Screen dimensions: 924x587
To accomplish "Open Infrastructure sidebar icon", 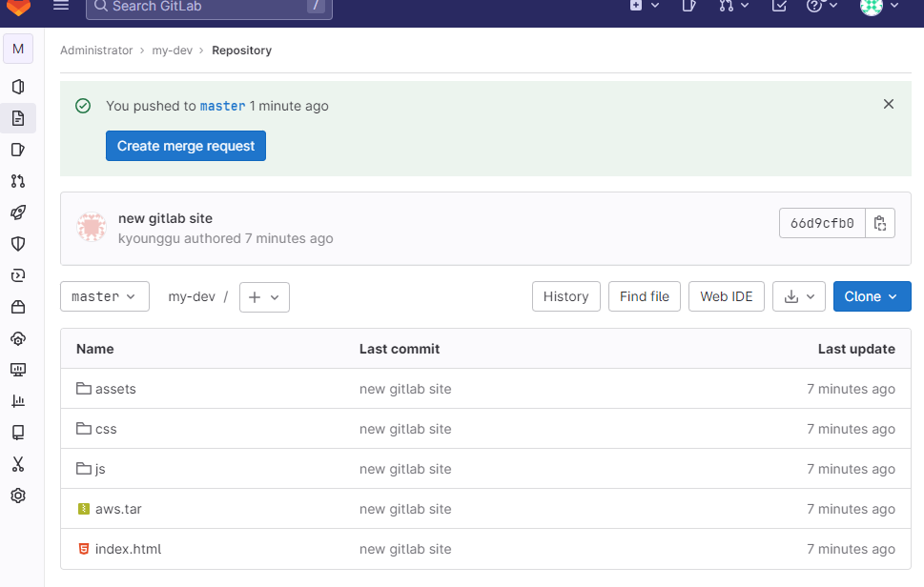I will pyautogui.click(x=18, y=338).
